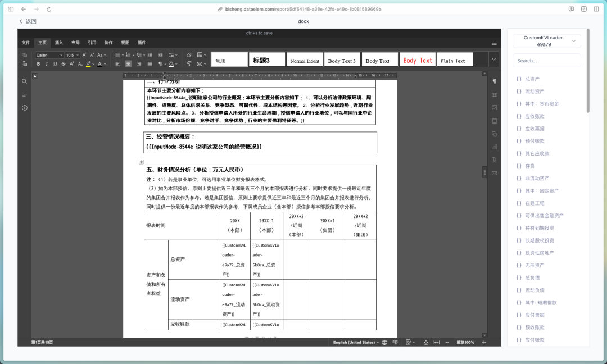Open the line spacing dropdown
Image resolution: width=607 pixels, height=364 pixels.
(x=173, y=55)
